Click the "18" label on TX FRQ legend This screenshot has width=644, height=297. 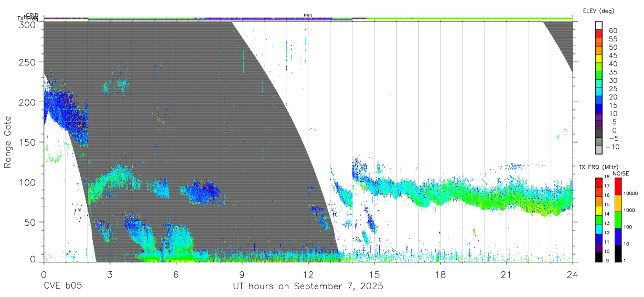[x=607, y=177]
